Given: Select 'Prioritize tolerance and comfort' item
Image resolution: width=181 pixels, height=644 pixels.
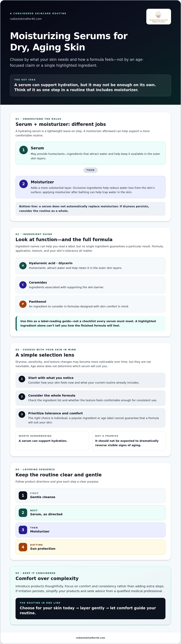Looking at the screenshot, I should (91, 418).
